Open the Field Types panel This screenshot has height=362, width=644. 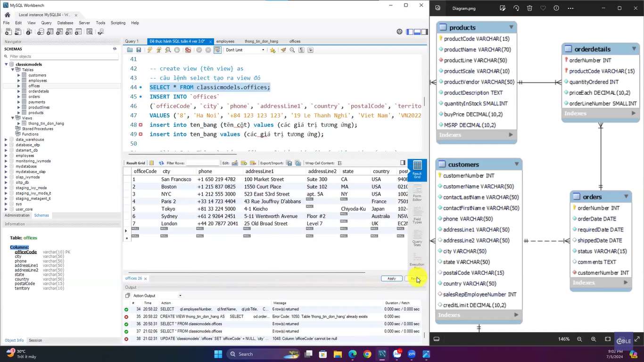tap(417, 214)
